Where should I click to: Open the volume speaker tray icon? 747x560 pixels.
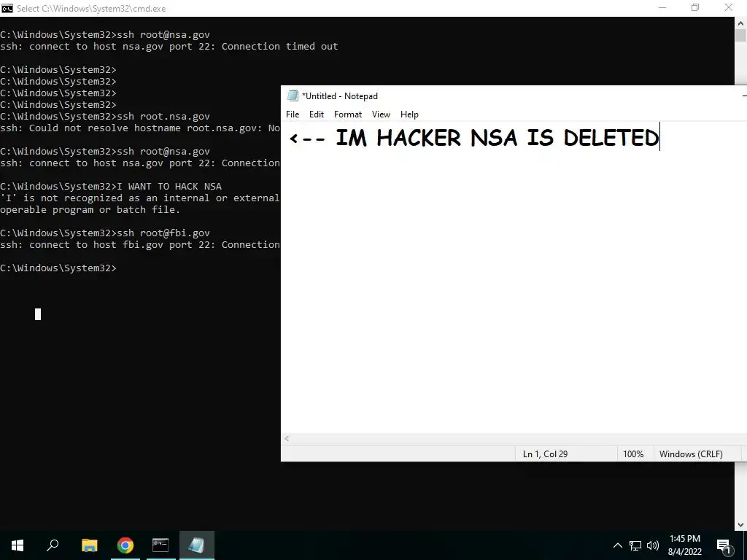click(653, 545)
